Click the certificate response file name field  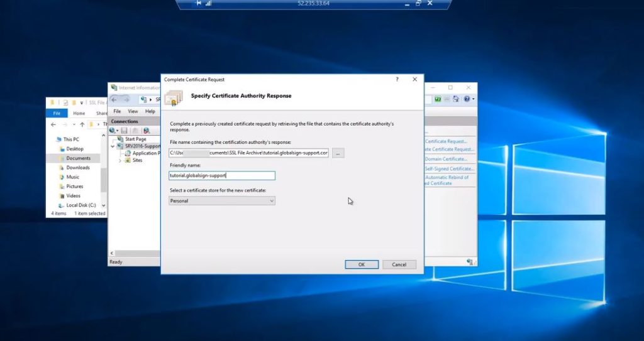(248, 153)
